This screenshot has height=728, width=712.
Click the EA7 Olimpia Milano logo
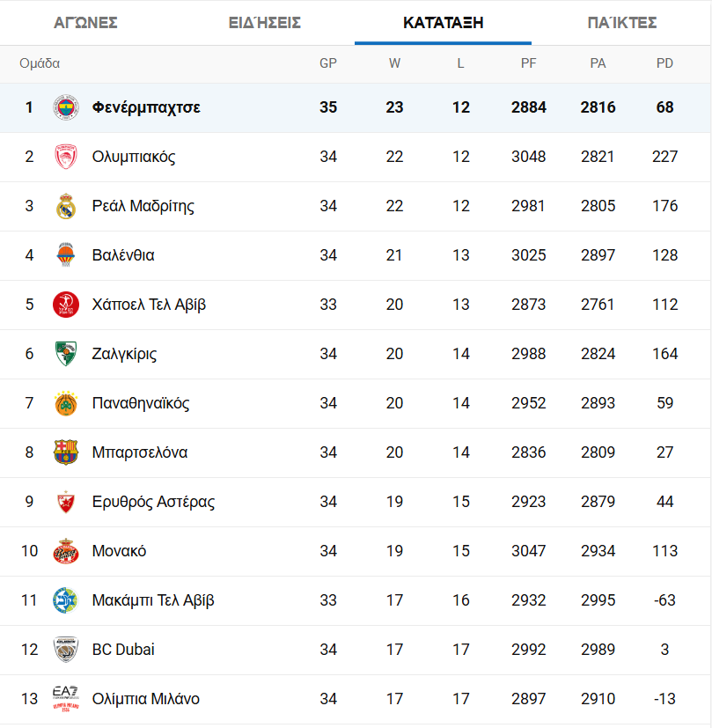(x=66, y=699)
